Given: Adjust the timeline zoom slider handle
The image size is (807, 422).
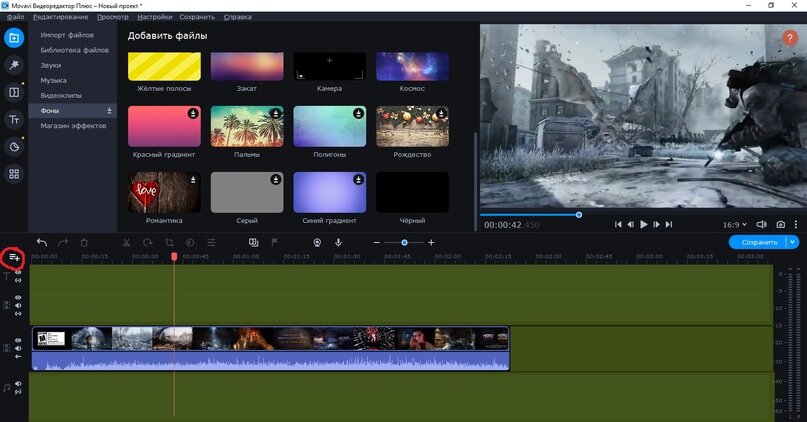Looking at the screenshot, I should [405, 242].
